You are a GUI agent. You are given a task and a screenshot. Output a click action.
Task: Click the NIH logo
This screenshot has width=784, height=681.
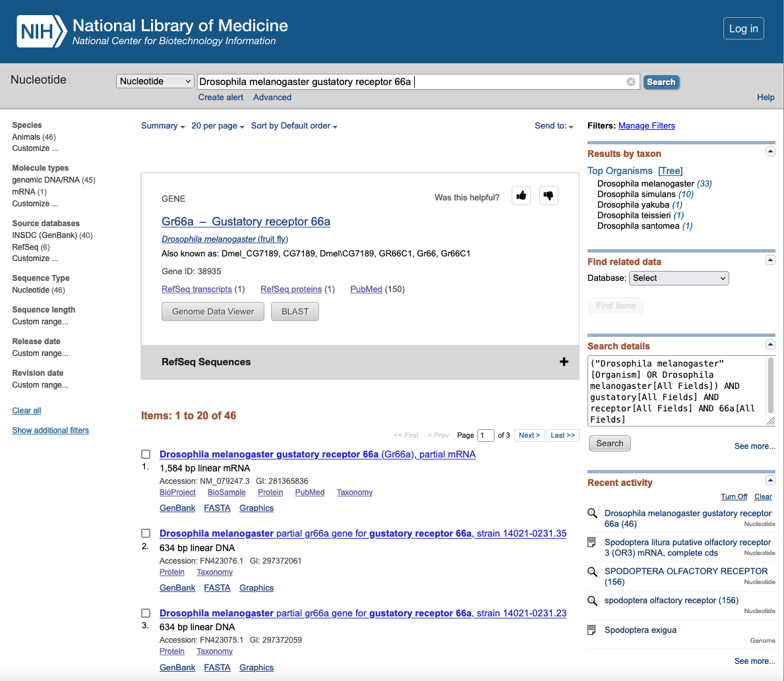pyautogui.click(x=42, y=32)
